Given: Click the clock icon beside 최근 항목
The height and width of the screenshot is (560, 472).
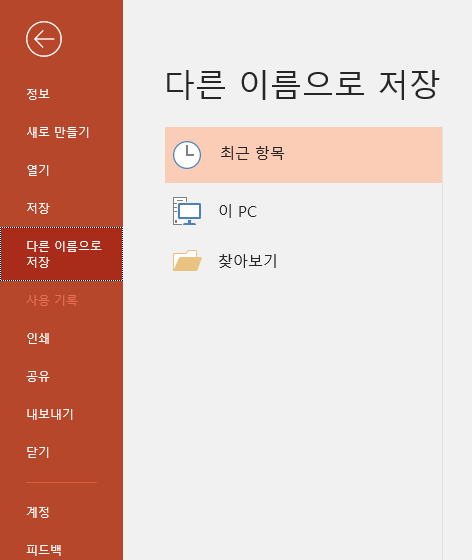Looking at the screenshot, I should 187,155.
